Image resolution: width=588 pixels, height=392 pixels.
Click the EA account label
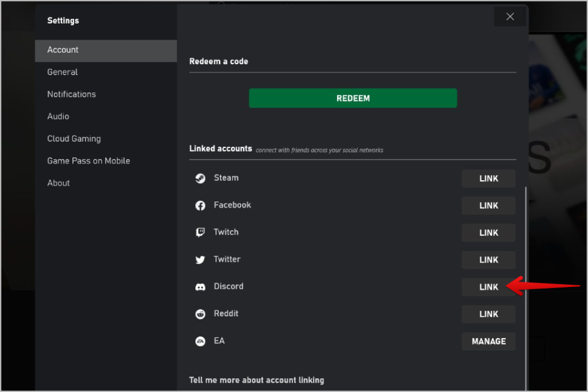(219, 341)
